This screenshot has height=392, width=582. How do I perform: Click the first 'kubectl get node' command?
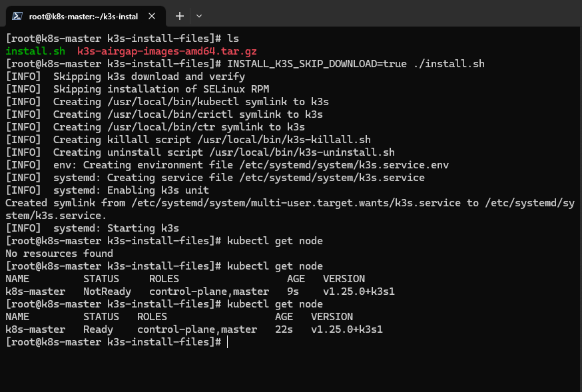click(x=274, y=241)
